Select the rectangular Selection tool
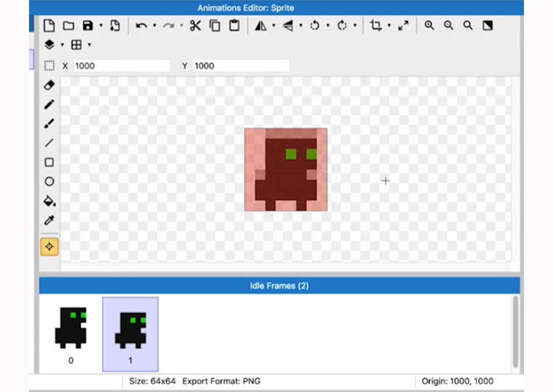Screen dimensions: 553x392 tap(49, 66)
